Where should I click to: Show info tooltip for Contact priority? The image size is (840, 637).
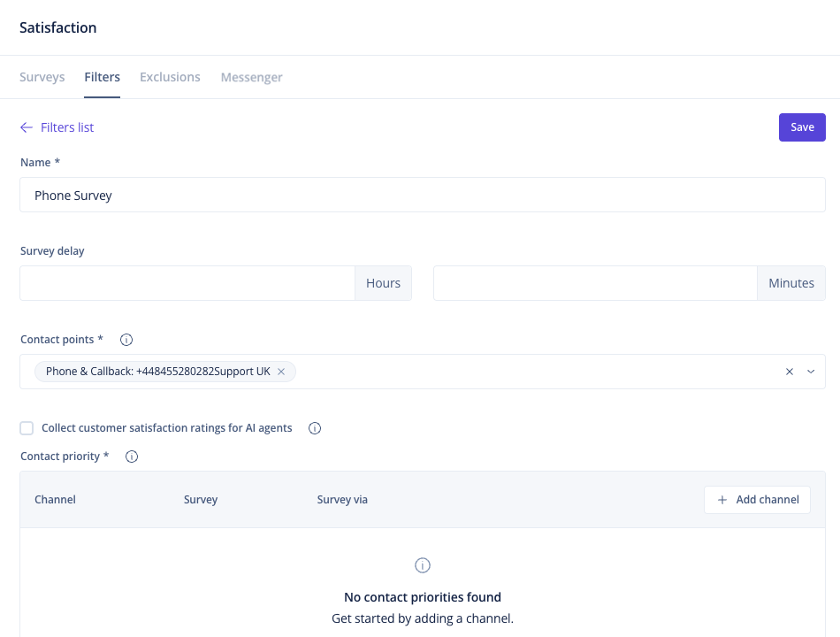pos(132,457)
